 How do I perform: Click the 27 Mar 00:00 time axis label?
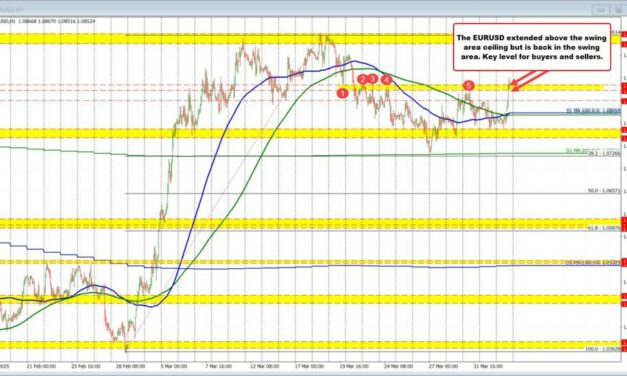(443, 366)
